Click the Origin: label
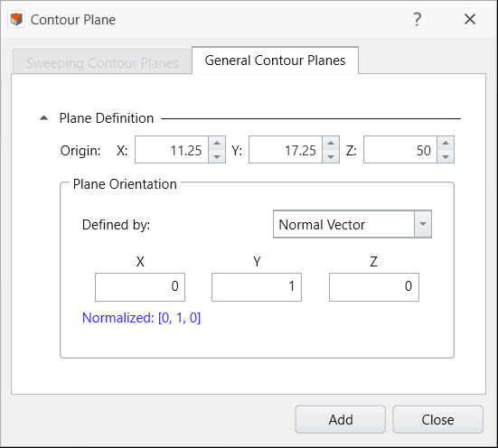Viewport: 498px width, 448px height. [80, 150]
